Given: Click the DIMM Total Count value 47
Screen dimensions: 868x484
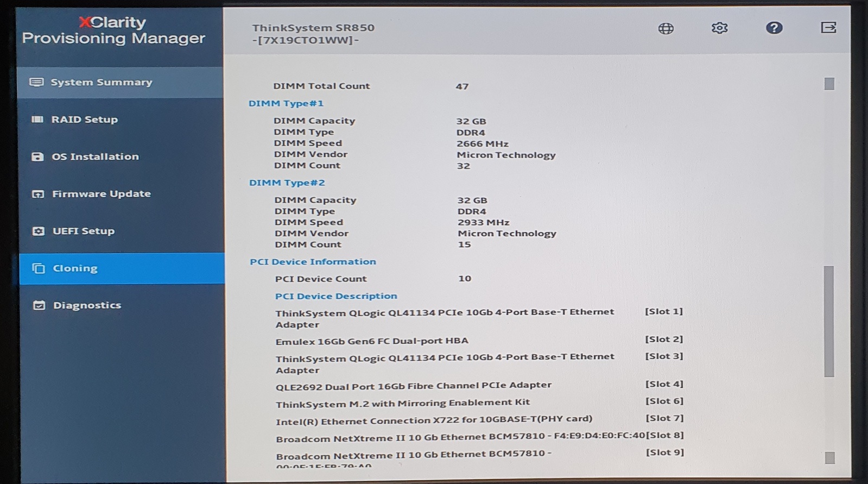Looking at the screenshot, I should pyautogui.click(x=462, y=86).
